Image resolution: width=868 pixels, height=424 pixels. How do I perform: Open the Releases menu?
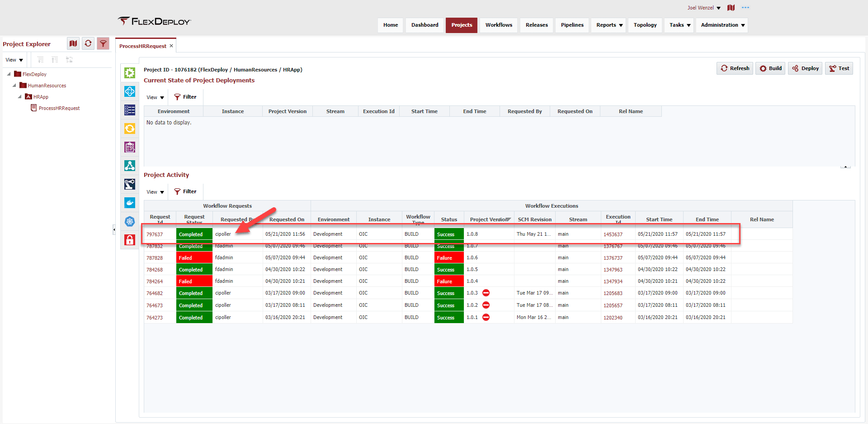tap(537, 25)
